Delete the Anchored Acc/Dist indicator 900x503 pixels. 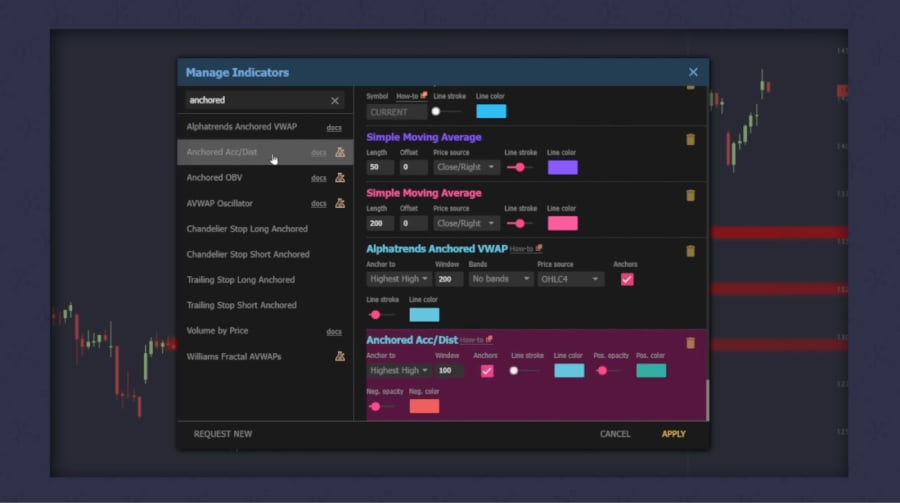pyautogui.click(x=690, y=343)
